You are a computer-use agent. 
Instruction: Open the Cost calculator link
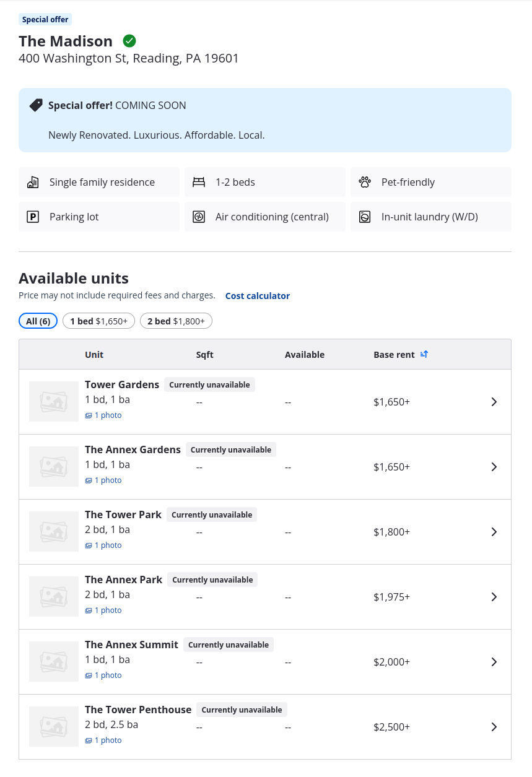click(258, 296)
